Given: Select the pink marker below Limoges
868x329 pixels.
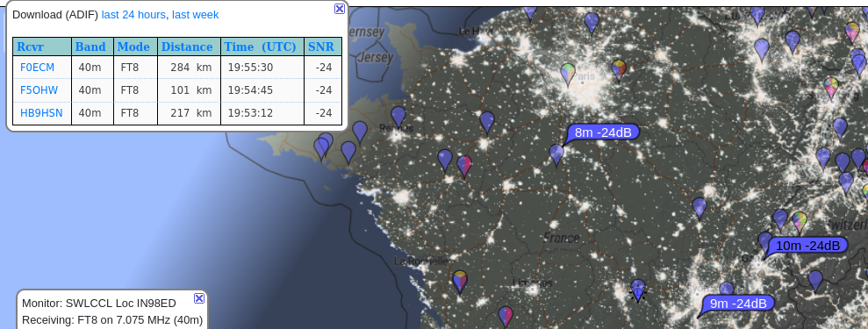Looking at the screenshot, I should [x=505, y=317].
